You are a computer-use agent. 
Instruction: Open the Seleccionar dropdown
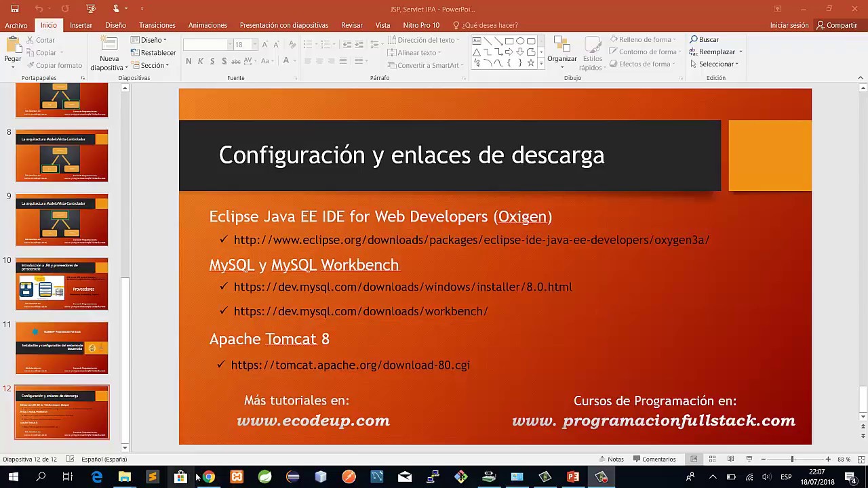pyautogui.click(x=714, y=64)
